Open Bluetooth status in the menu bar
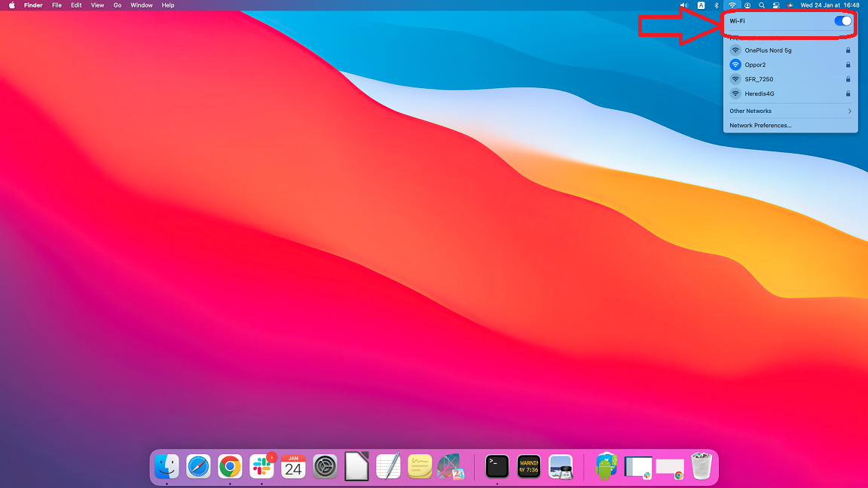 coord(717,5)
